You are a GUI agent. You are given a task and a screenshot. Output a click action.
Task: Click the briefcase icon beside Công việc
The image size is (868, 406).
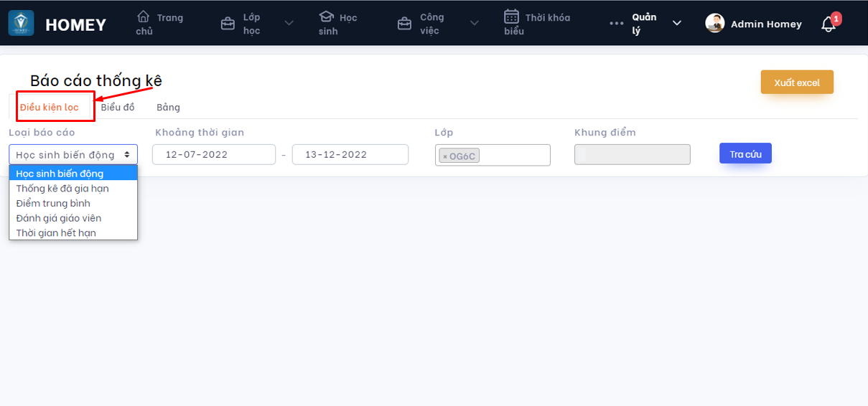coord(404,24)
